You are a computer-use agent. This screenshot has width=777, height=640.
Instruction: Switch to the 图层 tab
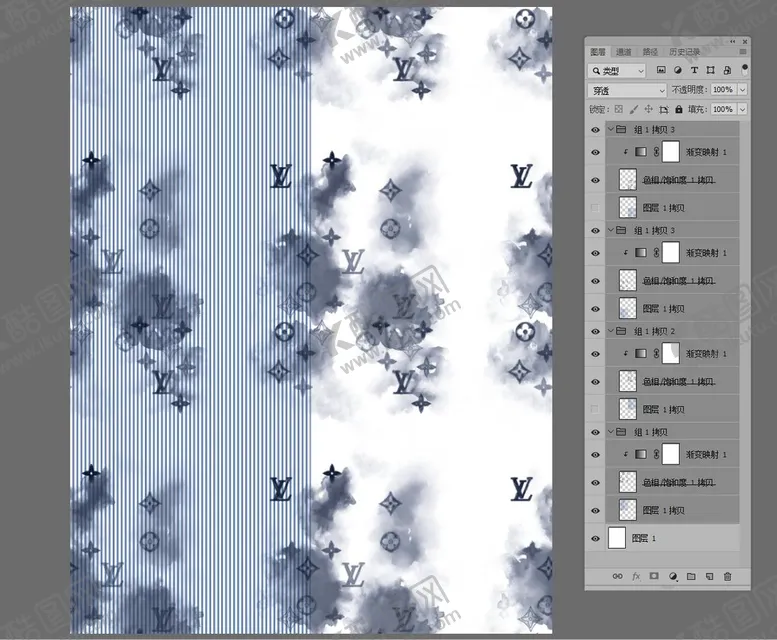[x=598, y=52]
